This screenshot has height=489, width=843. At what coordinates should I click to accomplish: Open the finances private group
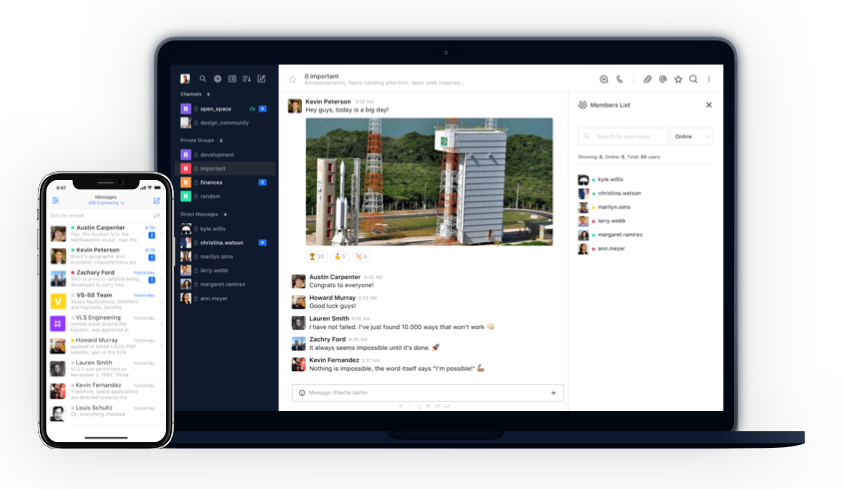211,182
